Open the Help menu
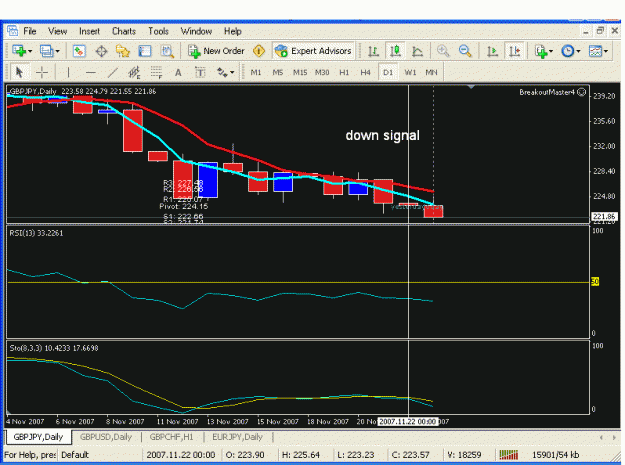 [232, 31]
